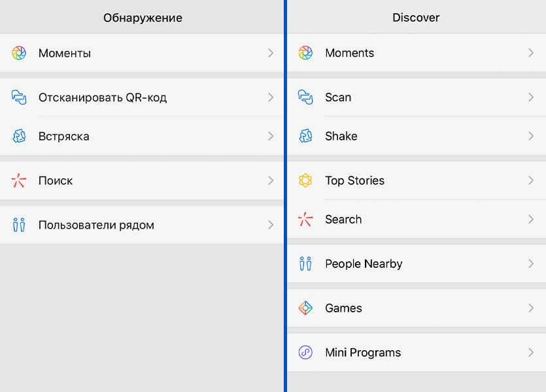Expand the Mini Programs row chevron
This screenshot has width=546, height=392.
coord(531,353)
